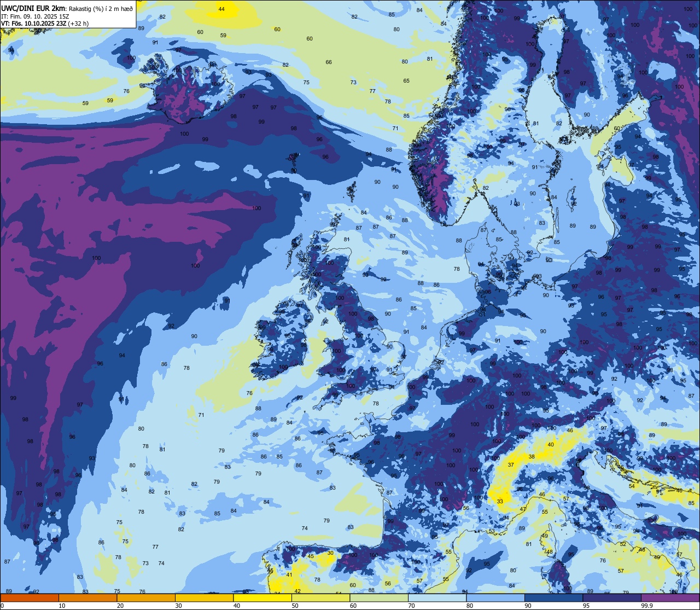700x610 pixels.
Task: Click the 95–99.9 navy legend swatch
Action: 612,597
